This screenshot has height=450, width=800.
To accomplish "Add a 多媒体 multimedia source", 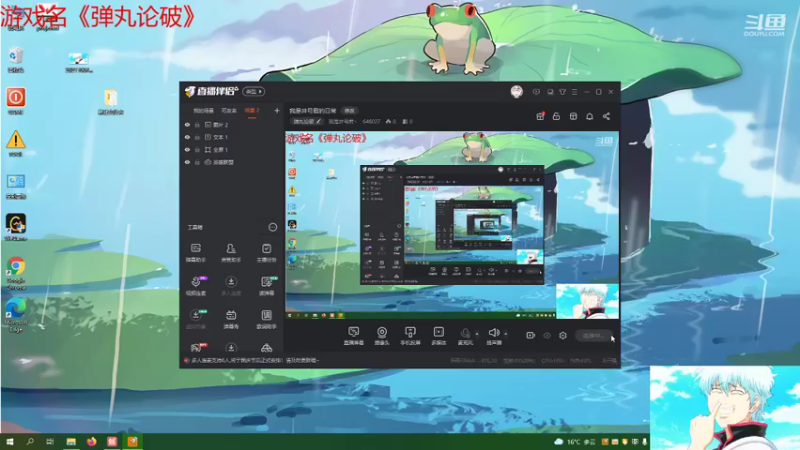I will click(x=438, y=336).
